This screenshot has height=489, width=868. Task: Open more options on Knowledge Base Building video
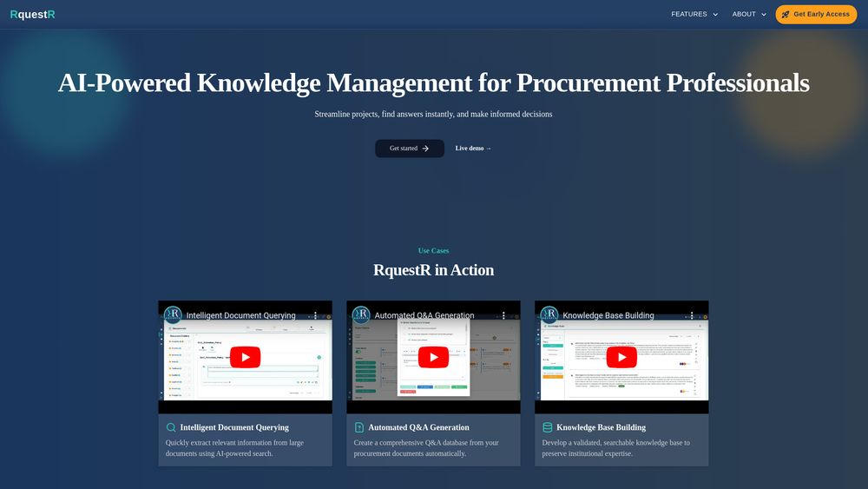point(692,315)
